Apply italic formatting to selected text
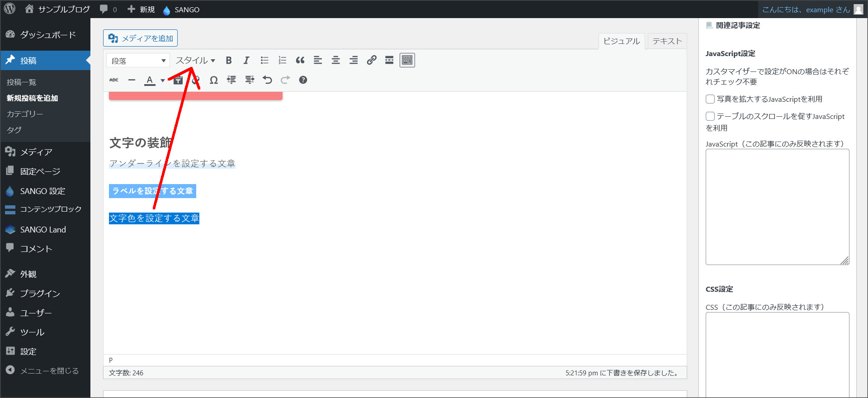The width and height of the screenshot is (868, 398). click(246, 61)
